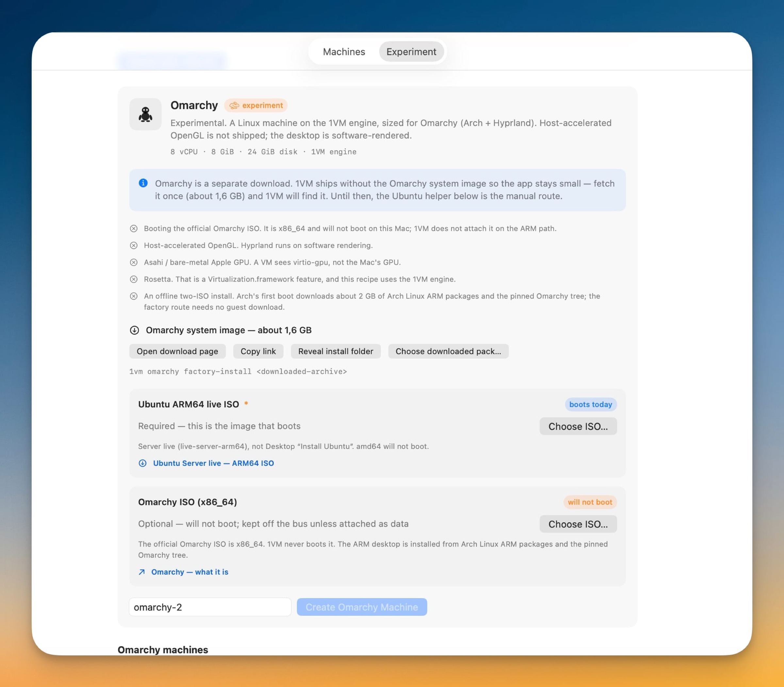Click the 'Omarchy is a separate download' notice text
The image size is (784, 687).
(x=385, y=190)
